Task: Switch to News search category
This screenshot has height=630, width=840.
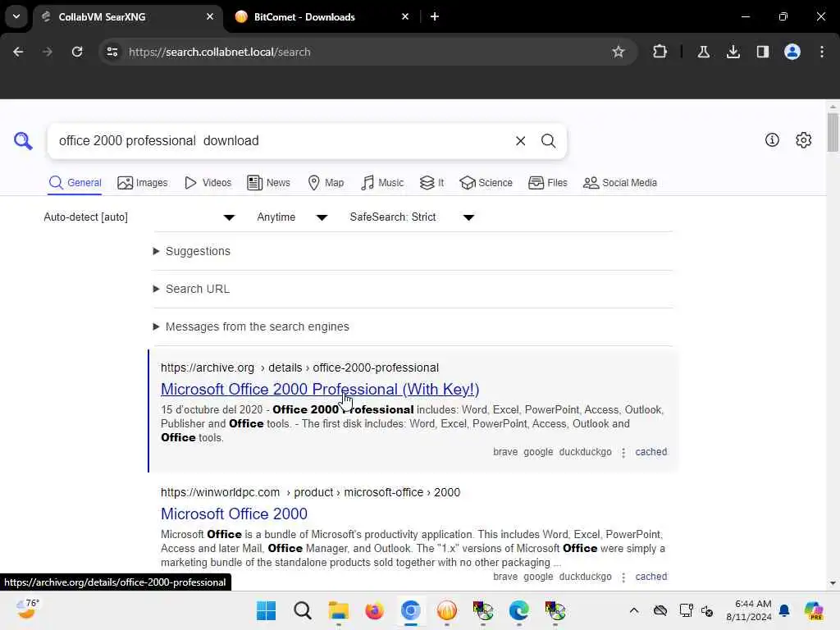Action: click(x=269, y=183)
